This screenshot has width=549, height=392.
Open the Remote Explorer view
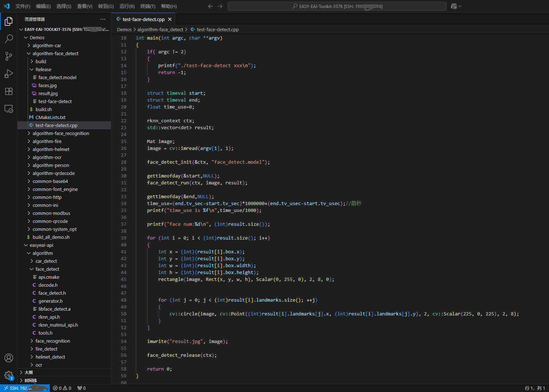pyautogui.click(x=9, y=109)
